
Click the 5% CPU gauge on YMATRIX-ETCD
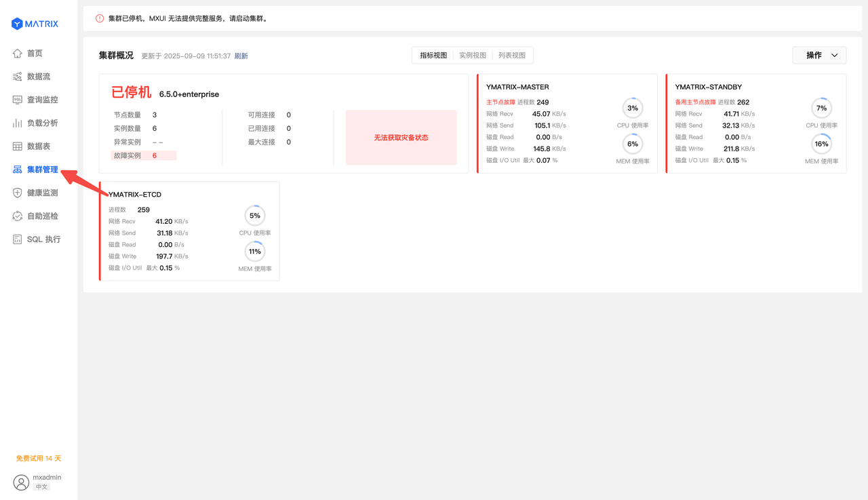[x=255, y=216]
